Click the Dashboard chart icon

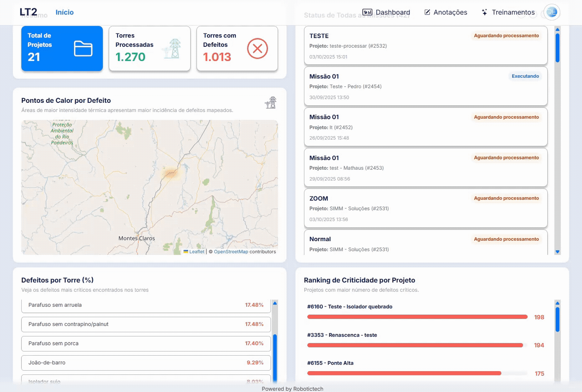pos(367,13)
